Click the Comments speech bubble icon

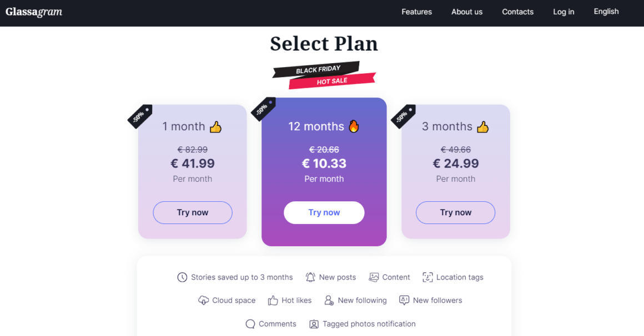tap(250, 324)
